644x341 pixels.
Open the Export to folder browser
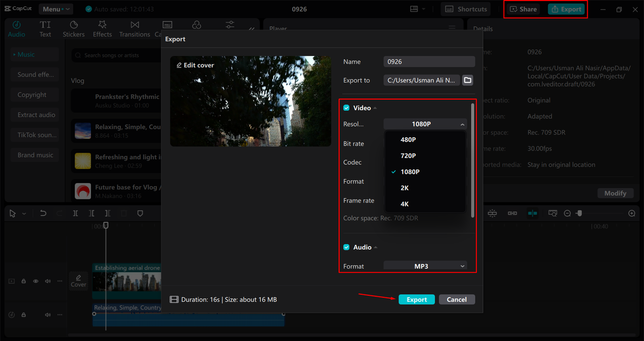[x=468, y=80]
